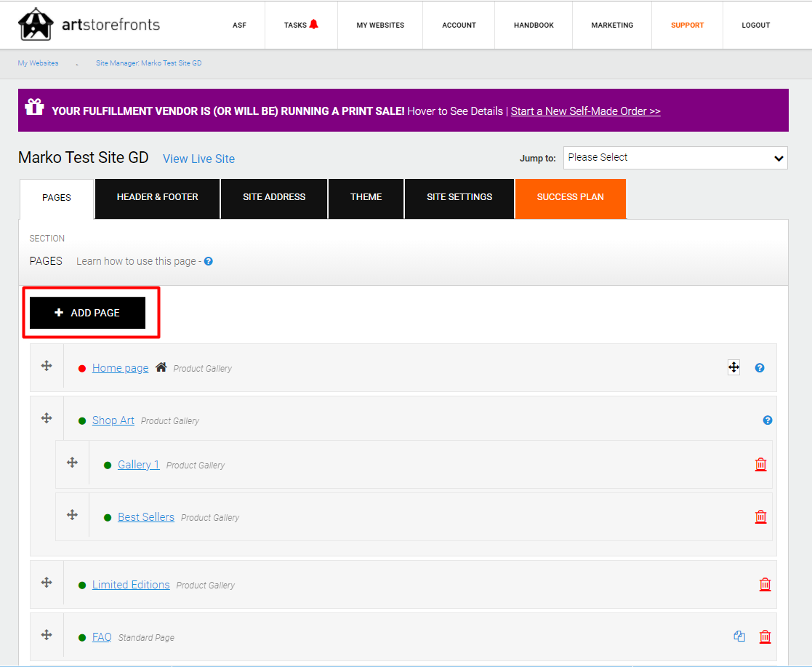
Task: Click the question mark icon beside Shop Art
Action: 768,420
